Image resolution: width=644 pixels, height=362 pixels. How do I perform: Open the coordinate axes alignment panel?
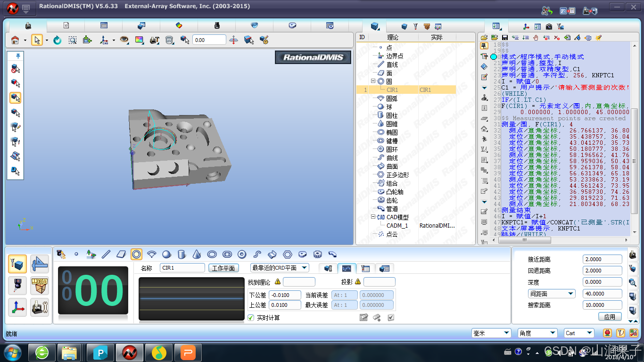pos(18,307)
